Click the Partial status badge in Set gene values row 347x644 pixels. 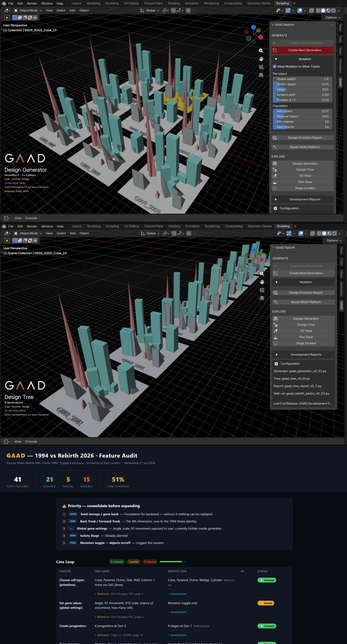point(266,603)
